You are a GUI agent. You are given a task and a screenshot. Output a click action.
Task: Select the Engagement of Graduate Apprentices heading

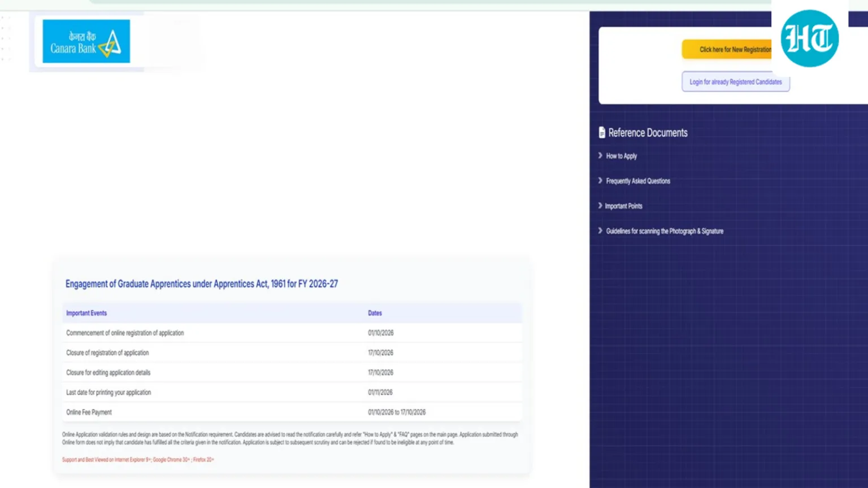point(202,284)
